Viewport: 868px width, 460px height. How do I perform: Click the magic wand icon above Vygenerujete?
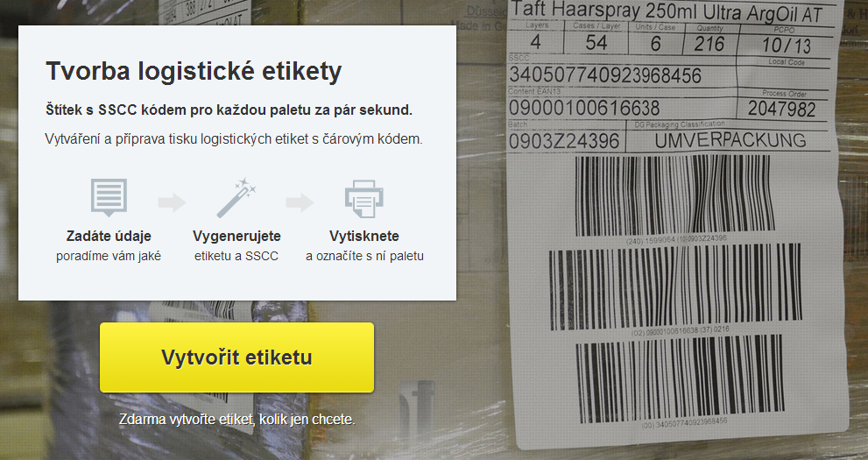pyautogui.click(x=236, y=198)
